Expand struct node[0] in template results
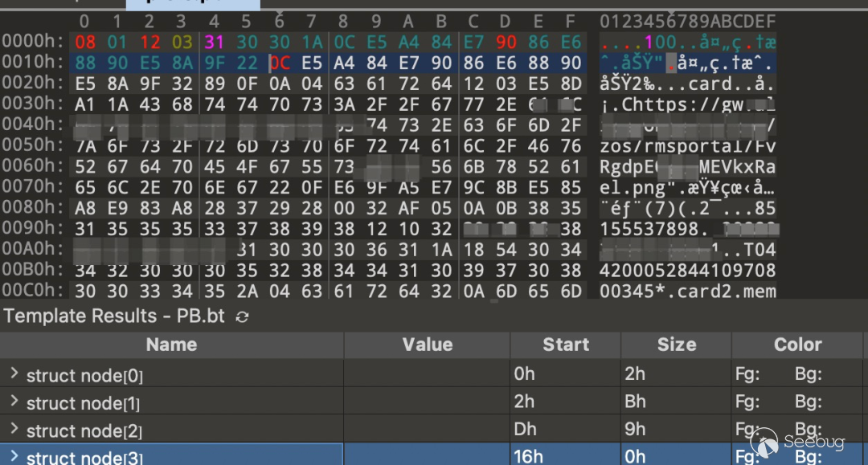Screen dimensions: 868x465 (x=14, y=374)
